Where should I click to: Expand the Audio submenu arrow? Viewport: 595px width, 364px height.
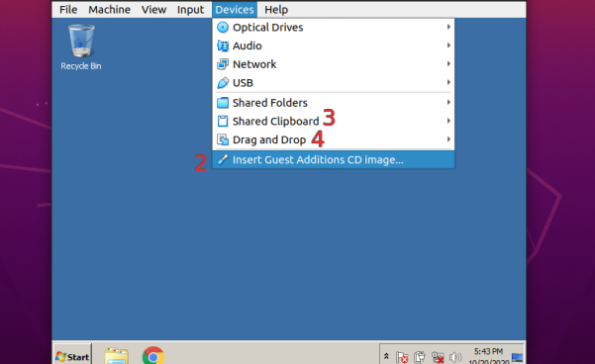448,45
